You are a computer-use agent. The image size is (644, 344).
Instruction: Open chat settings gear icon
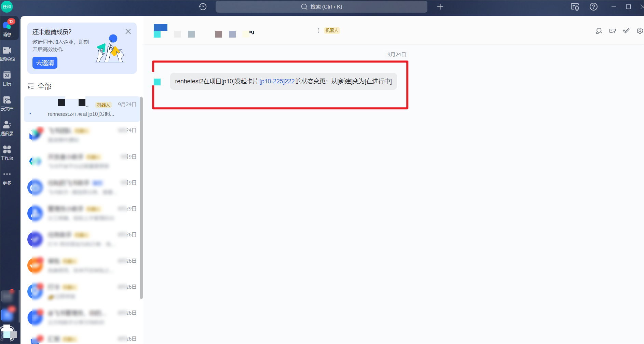[640, 31]
